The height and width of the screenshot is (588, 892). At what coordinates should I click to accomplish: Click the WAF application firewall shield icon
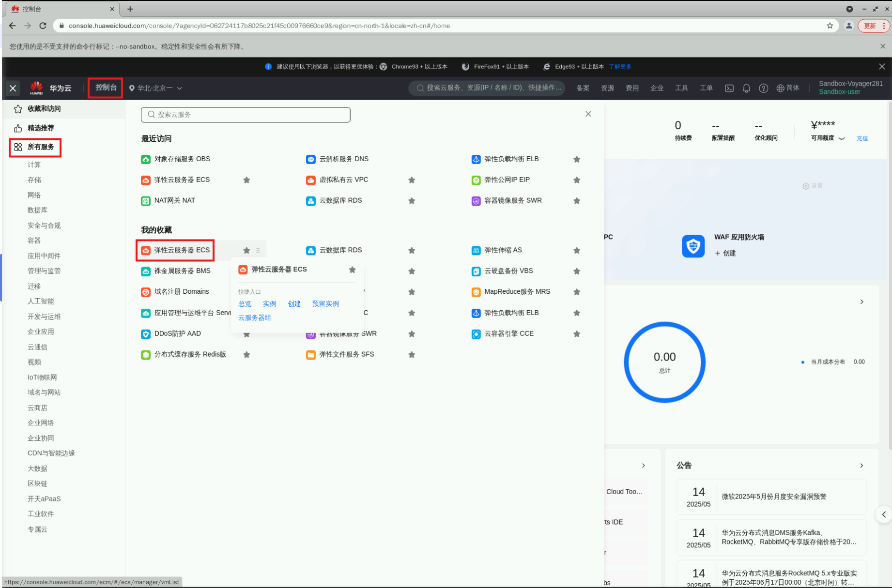pos(693,246)
